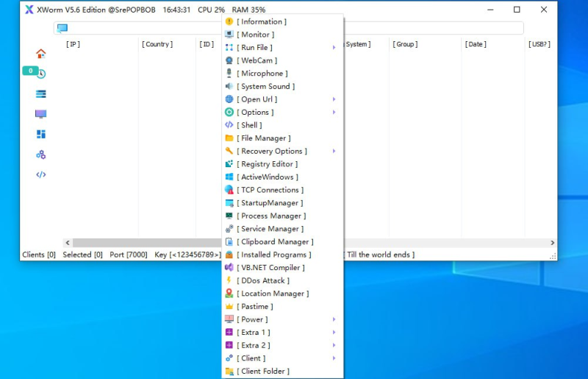The image size is (588, 379).
Task: Expand the Extra 1 submenu arrow
Action: tap(334, 333)
